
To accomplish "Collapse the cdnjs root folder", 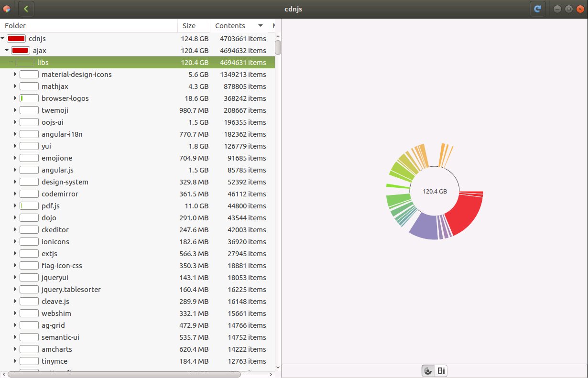I will click(3, 39).
